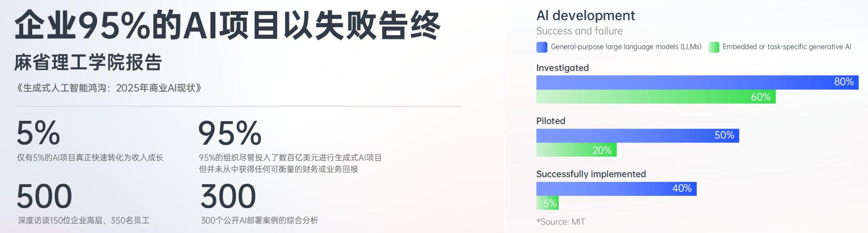Click the "*Source: MIT" footnote
This screenshot has height=233, width=868.
tap(561, 222)
